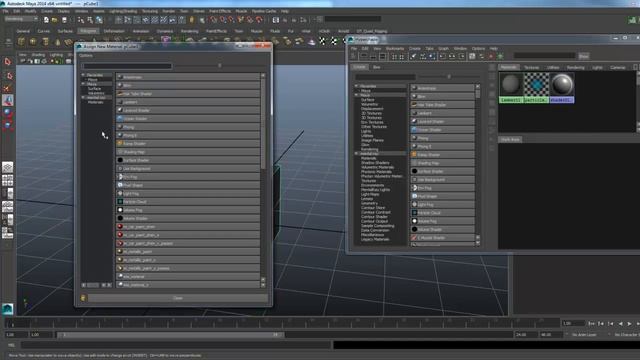Create a polygon sphere from the shelf

point(21,41)
